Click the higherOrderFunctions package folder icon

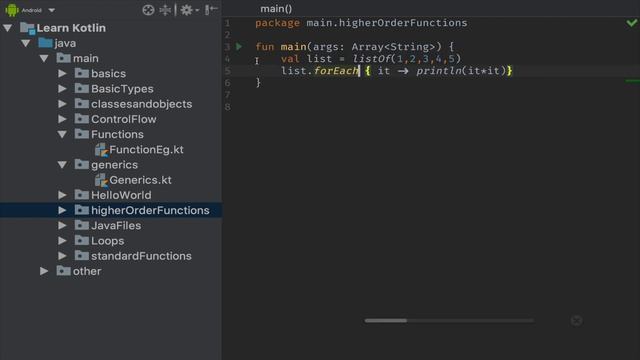tap(82, 210)
